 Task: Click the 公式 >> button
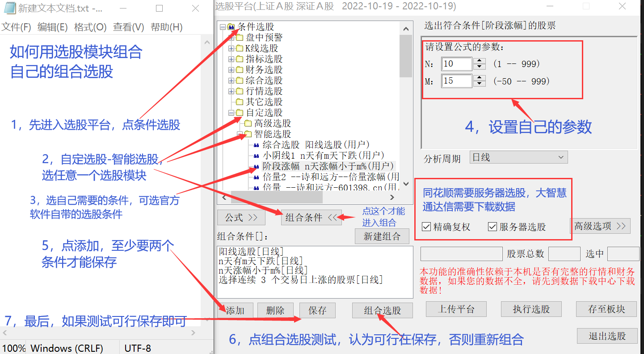pyautogui.click(x=241, y=218)
